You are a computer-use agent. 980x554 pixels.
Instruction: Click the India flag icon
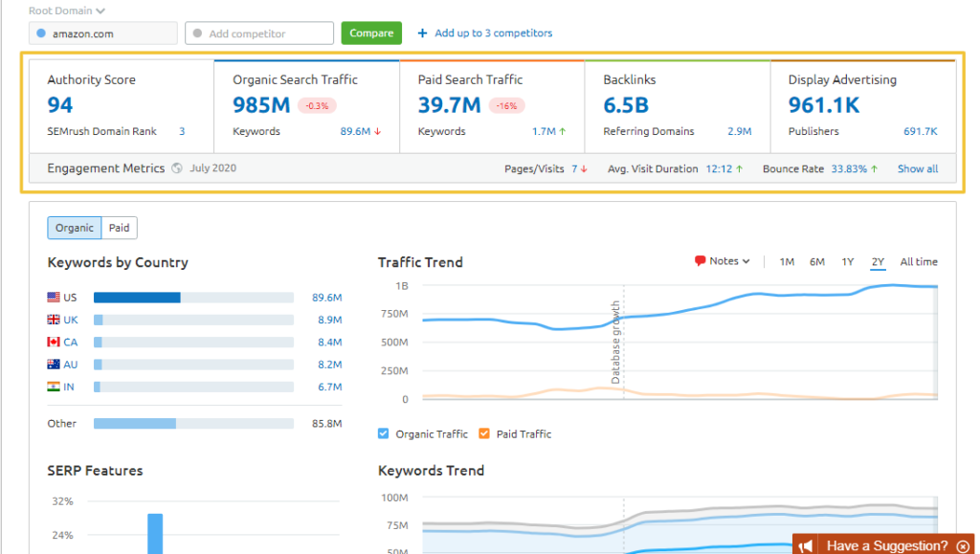(x=54, y=387)
